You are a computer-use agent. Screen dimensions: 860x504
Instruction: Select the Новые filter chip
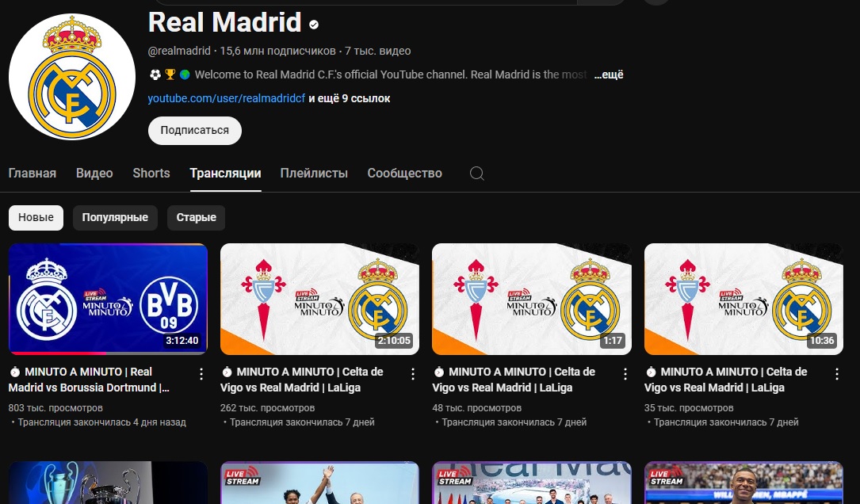tap(36, 218)
